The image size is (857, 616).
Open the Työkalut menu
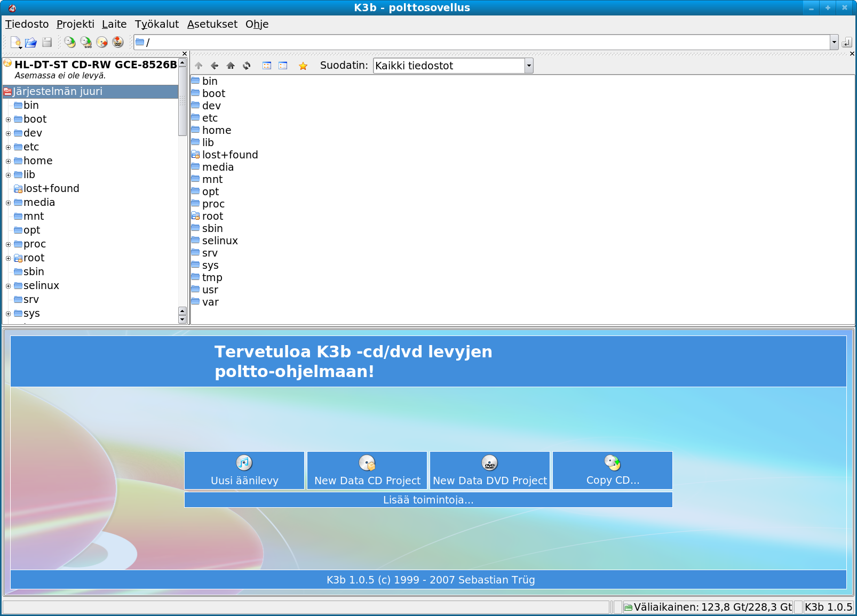pos(156,24)
